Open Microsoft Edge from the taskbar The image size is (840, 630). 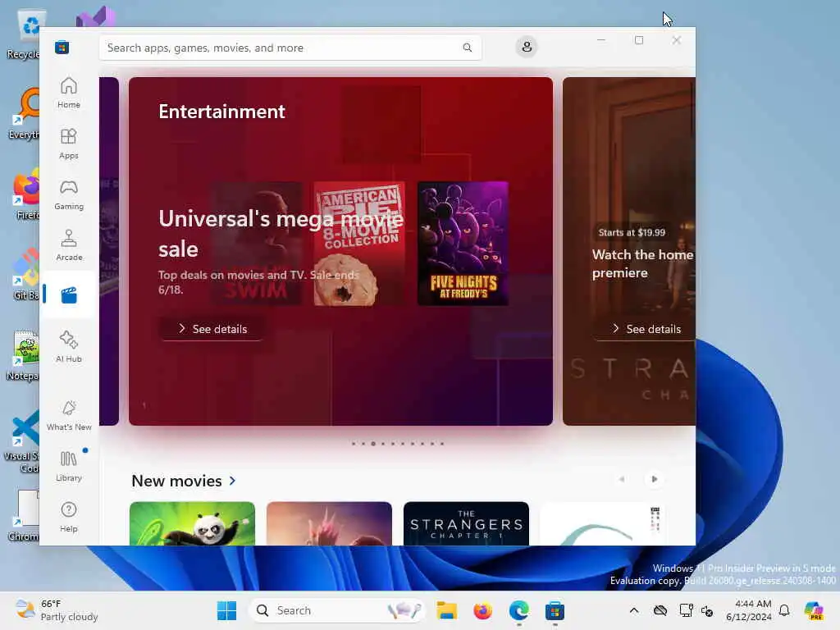(518, 610)
